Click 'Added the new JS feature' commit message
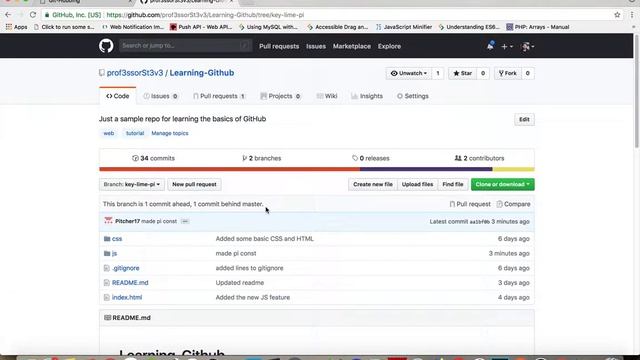640x360 pixels. click(x=253, y=298)
